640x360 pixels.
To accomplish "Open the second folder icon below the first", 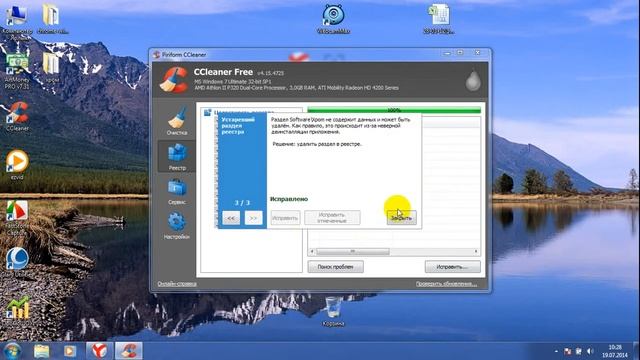I will [52, 68].
